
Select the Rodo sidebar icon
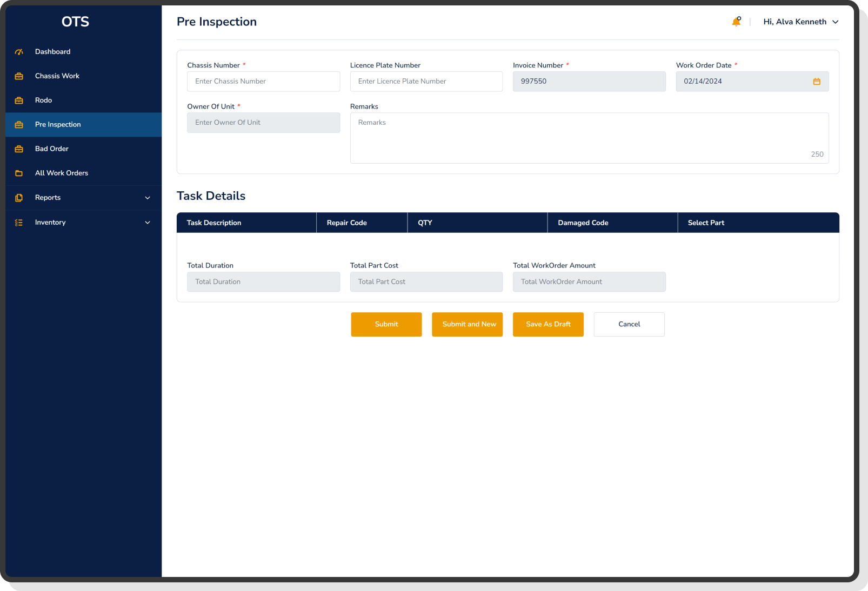[x=19, y=100]
